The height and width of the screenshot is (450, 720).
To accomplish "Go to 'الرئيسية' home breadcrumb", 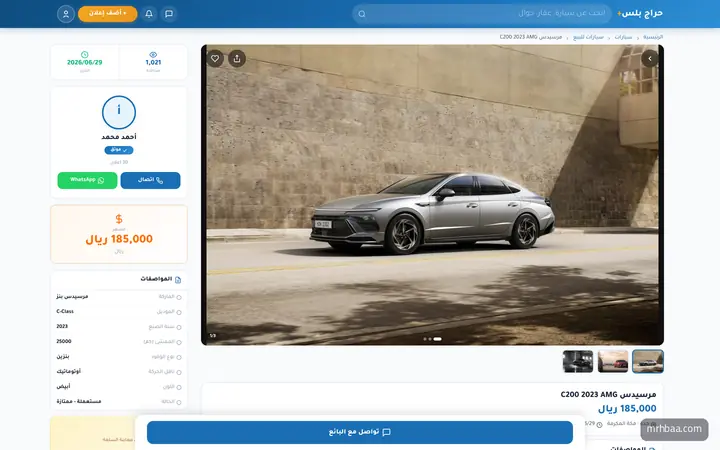I will tap(652, 37).
